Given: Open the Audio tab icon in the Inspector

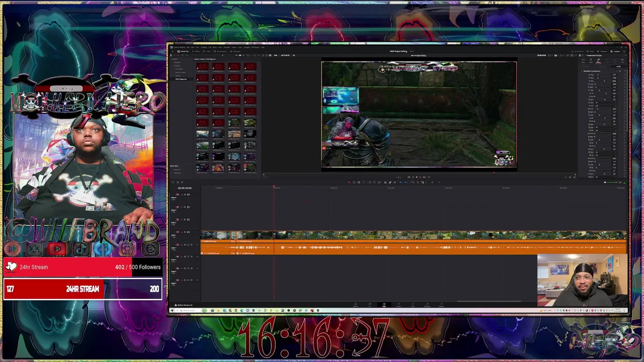Looking at the screenshot, I should tap(591, 61).
